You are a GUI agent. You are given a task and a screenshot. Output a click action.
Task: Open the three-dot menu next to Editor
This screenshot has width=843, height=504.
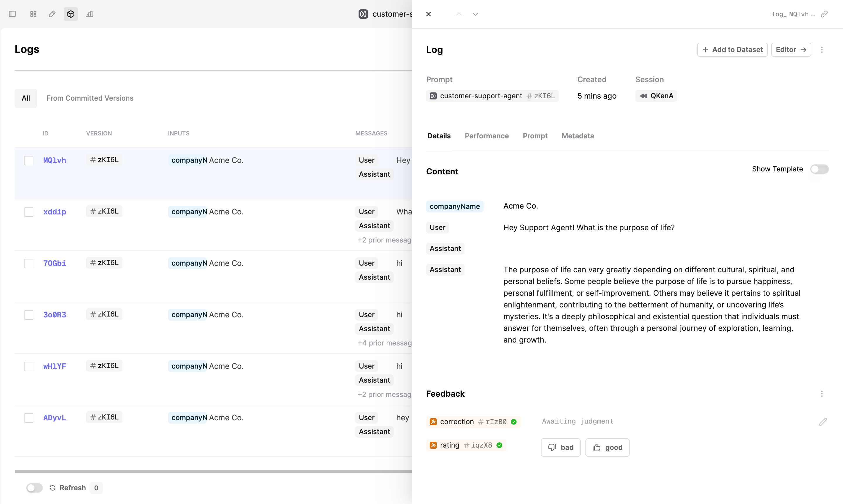(822, 50)
